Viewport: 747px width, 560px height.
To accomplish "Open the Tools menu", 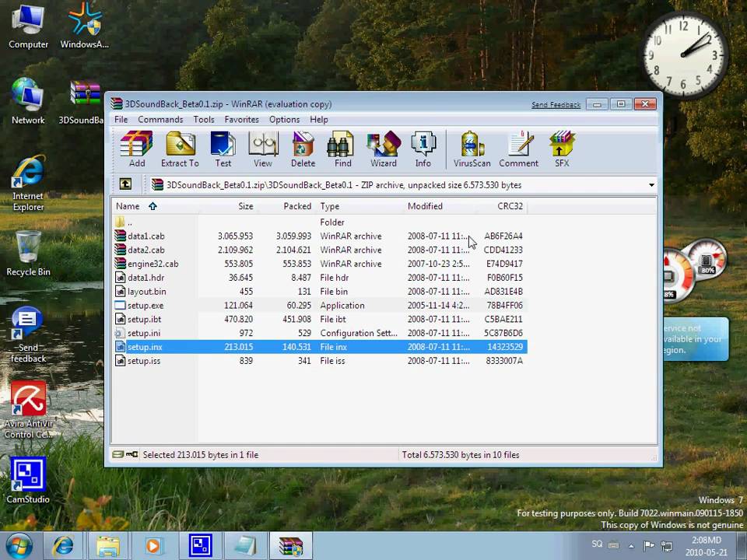I will tap(203, 120).
